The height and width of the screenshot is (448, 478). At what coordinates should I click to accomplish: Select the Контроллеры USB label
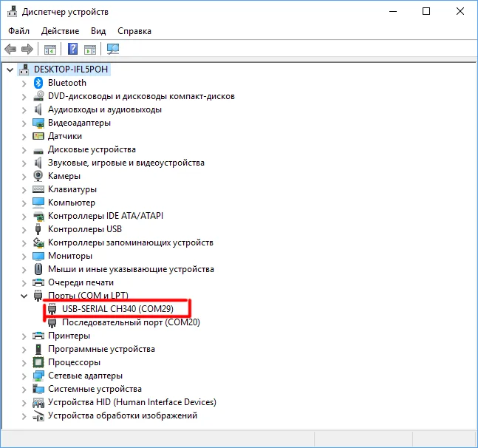tap(85, 229)
